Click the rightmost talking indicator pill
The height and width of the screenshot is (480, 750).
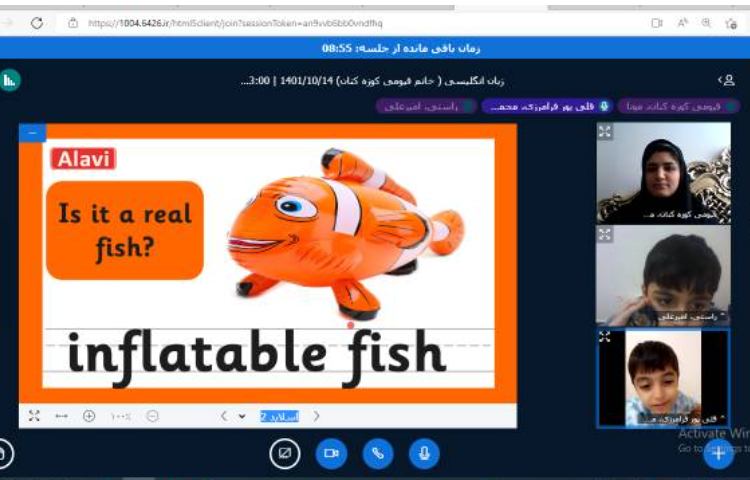679,106
